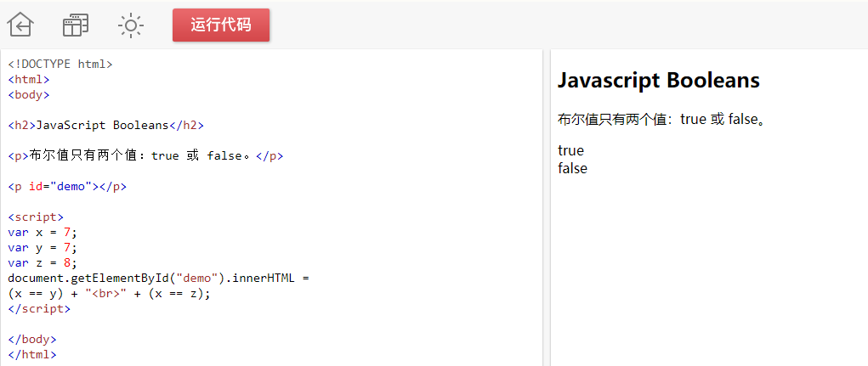Click the home/back arrow icon
This screenshot has width=868, height=366.
(20, 25)
